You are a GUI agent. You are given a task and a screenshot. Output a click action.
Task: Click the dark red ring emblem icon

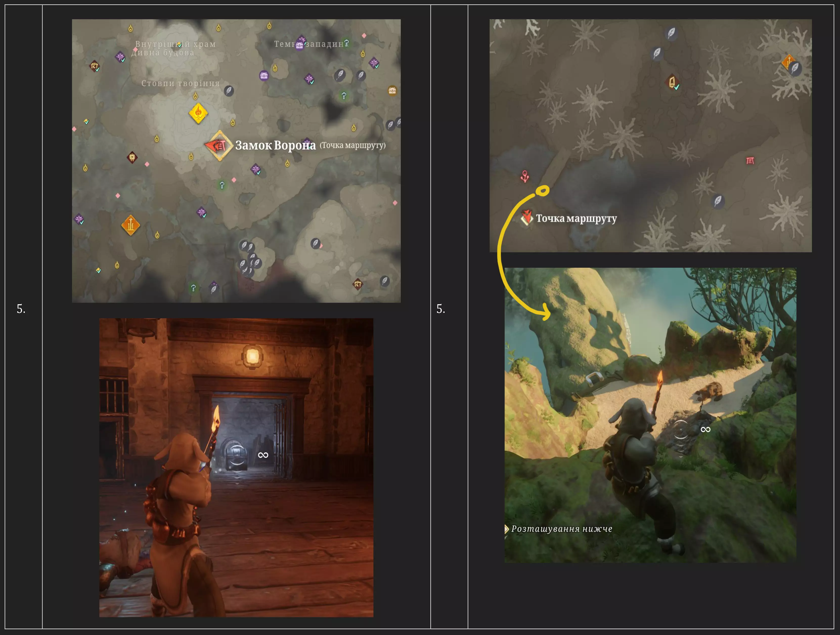pos(132,157)
